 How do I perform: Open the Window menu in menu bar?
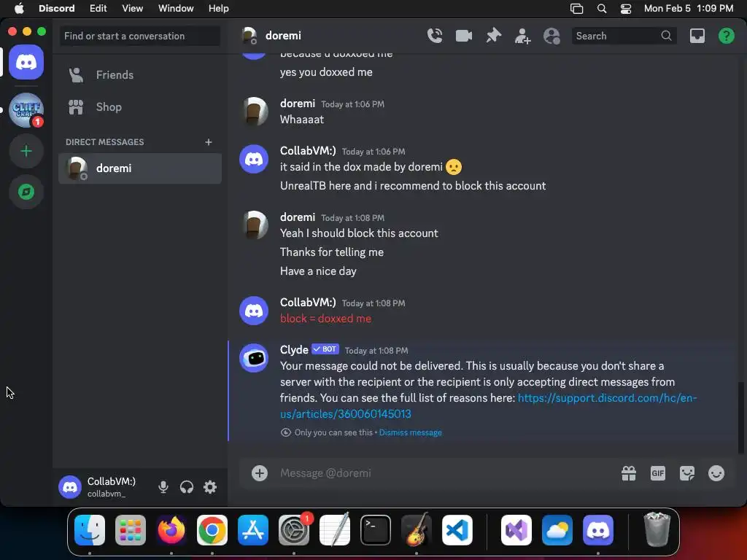[x=176, y=8]
